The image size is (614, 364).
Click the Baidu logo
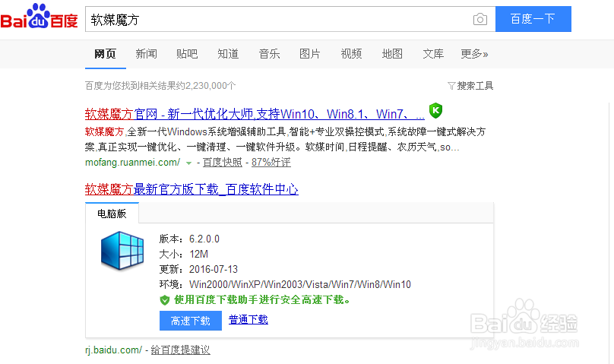click(40, 17)
